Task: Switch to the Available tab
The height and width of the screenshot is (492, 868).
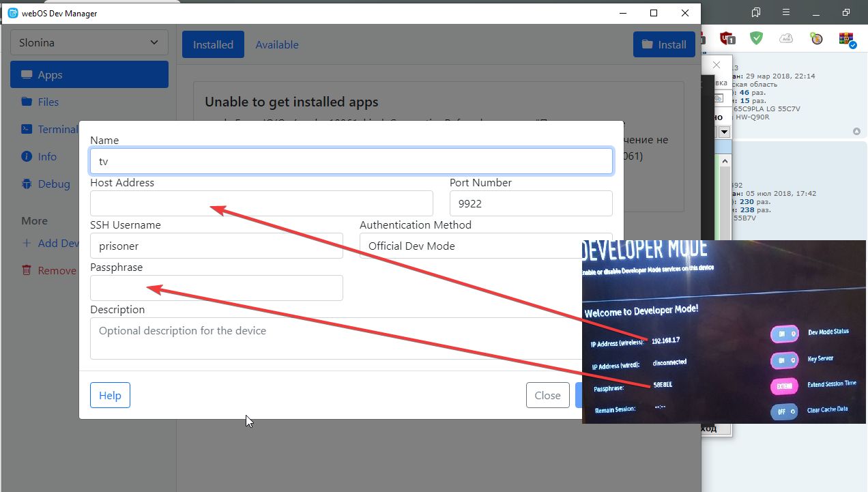Action: tap(276, 44)
